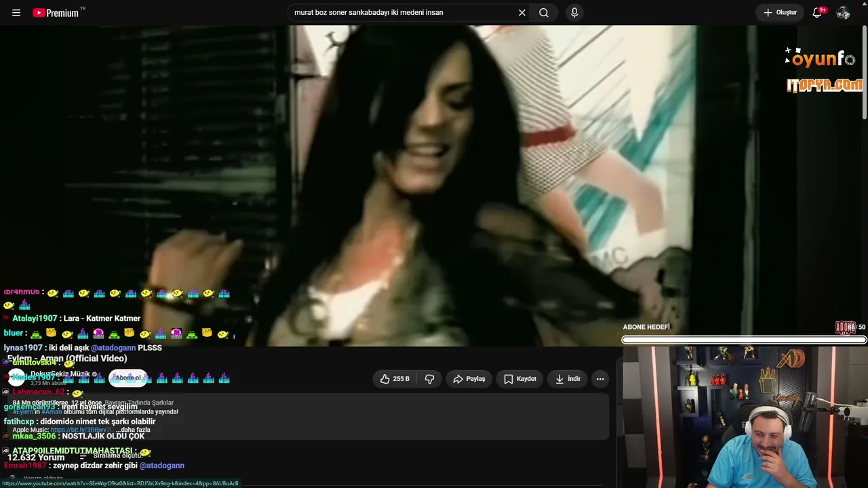The image size is (868, 488).
Task: Click the Yorum ekleyin comment field
Action: pos(43,479)
